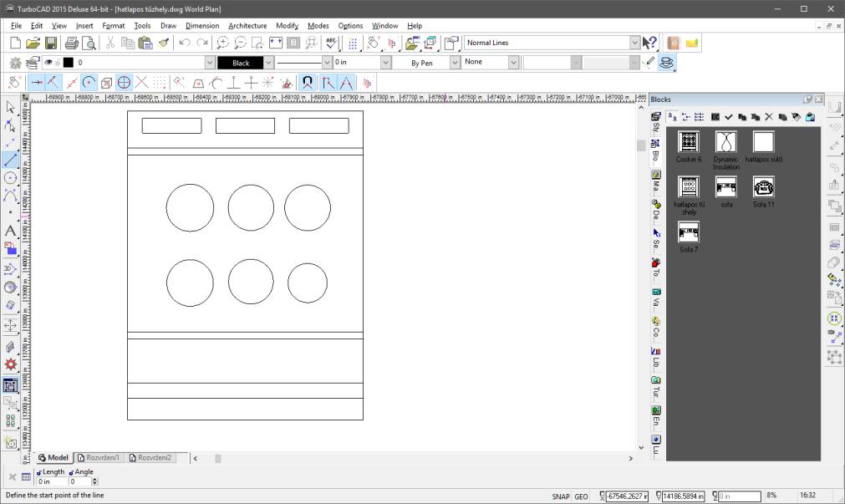Click the grid dots icon in top toolbar

pyautogui.click(x=353, y=43)
